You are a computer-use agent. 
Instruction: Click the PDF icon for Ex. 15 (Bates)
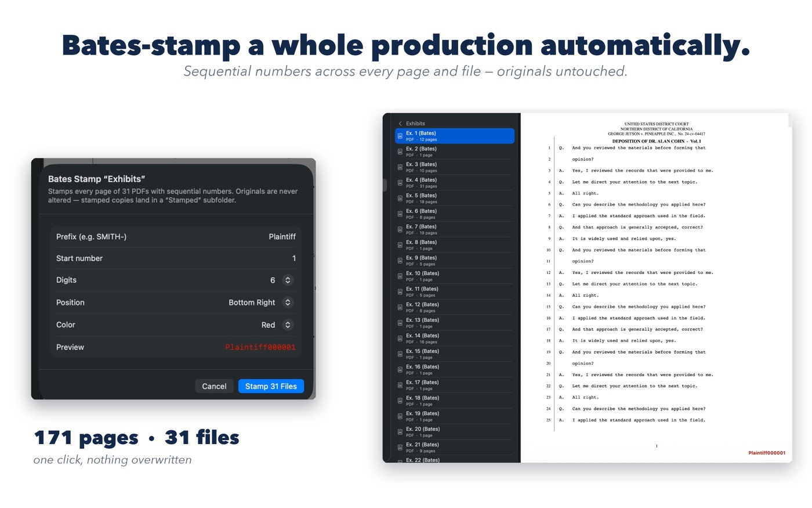[400, 354]
